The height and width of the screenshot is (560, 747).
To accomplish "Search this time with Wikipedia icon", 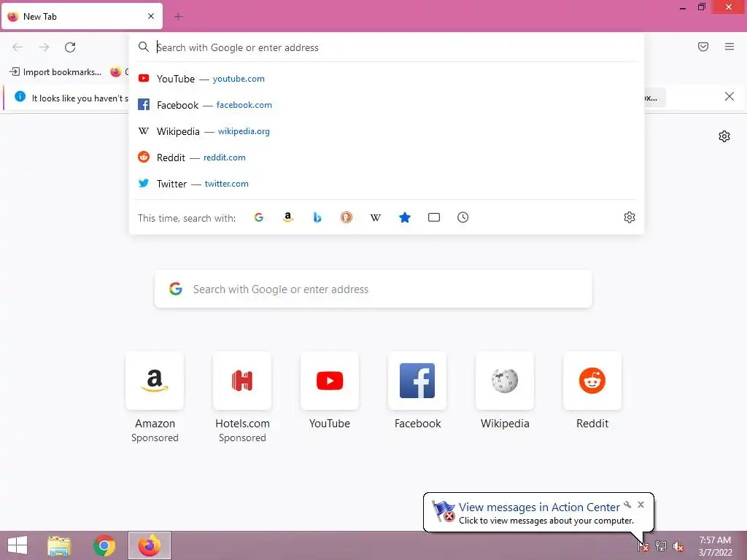I will pyautogui.click(x=376, y=217).
